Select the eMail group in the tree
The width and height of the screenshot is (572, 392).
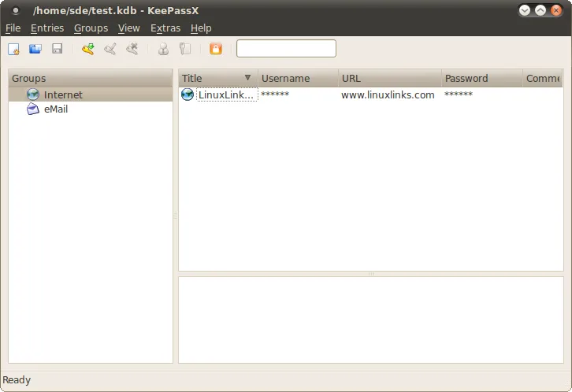pos(55,109)
